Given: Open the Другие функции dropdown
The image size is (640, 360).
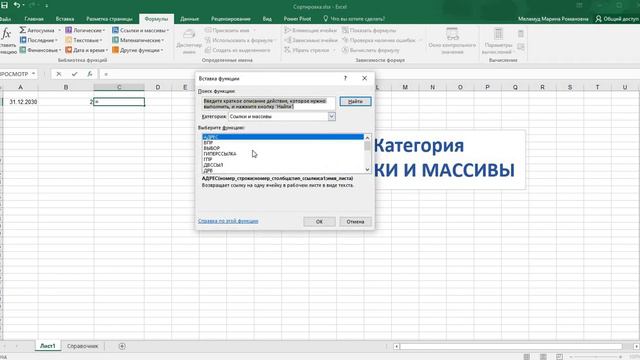Looking at the screenshot, I should pos(138,50).
